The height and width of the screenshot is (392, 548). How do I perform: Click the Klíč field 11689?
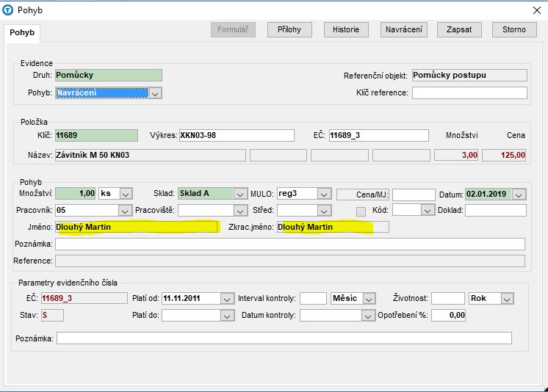(x=96, y=135)
